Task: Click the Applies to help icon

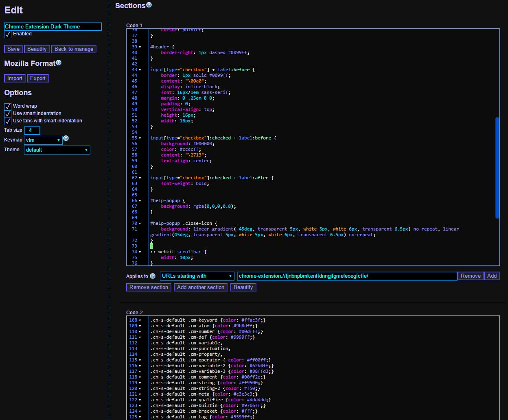Action: pos(152,276)
